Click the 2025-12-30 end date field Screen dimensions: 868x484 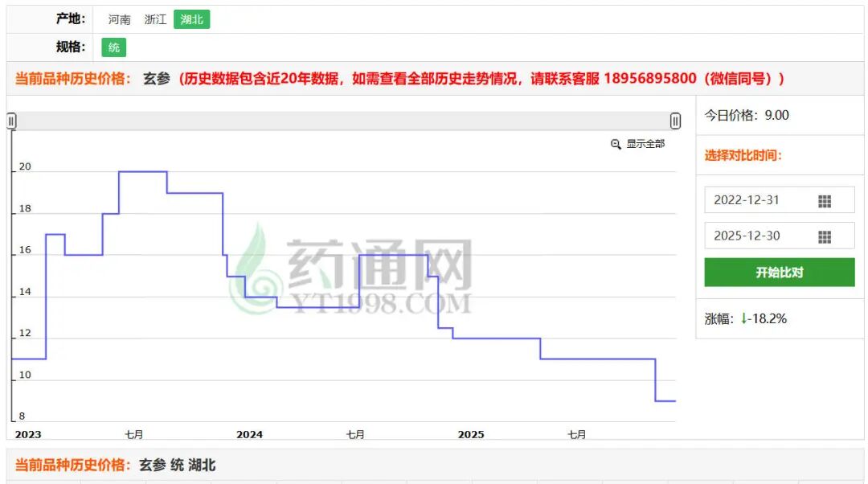[x=780, y=236]
